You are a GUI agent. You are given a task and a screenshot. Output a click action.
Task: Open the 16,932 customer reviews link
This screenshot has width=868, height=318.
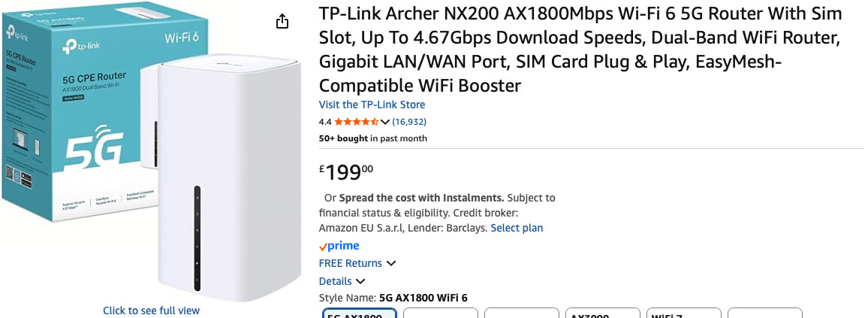409,122
